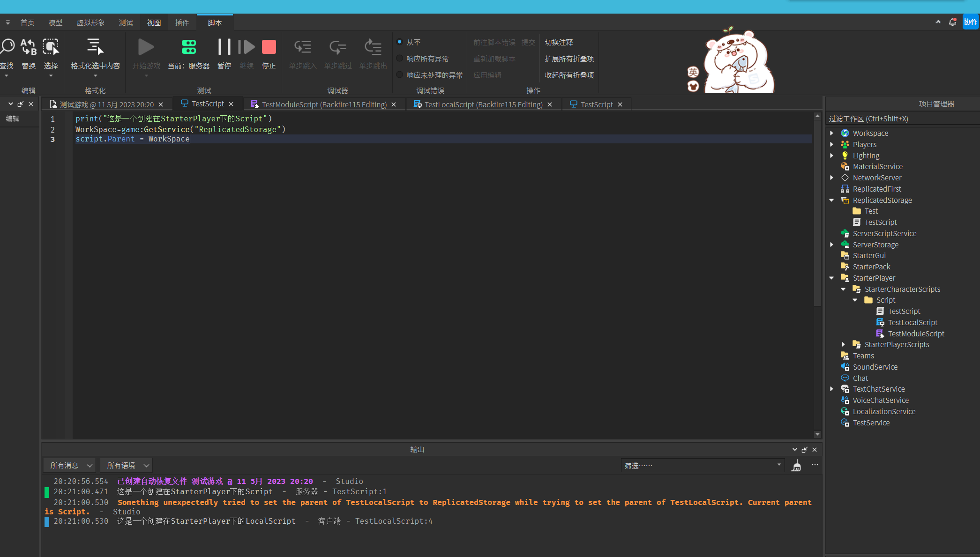Click Toggle Comment (切换注释)
This screenshot has width=980, height=557.
tap(559, 42)
